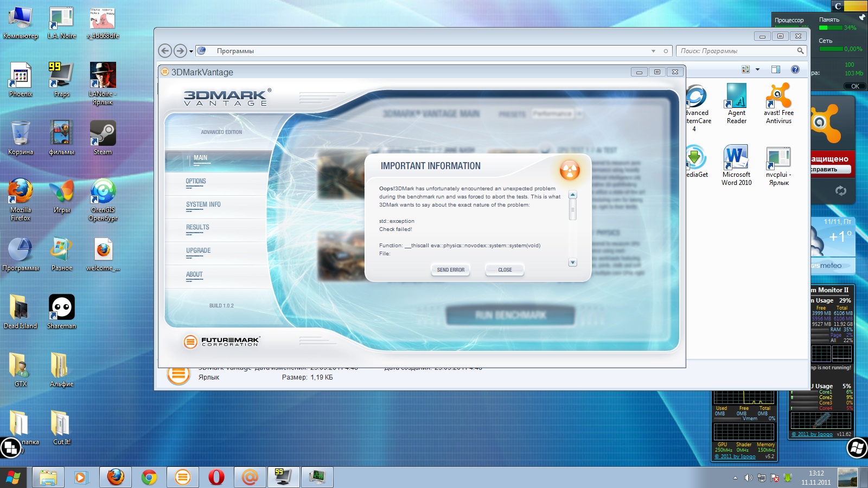Viewport: 868px width, 488px height.
Task: Refresh the Explorer address bar location
Action: click(666, 51)
